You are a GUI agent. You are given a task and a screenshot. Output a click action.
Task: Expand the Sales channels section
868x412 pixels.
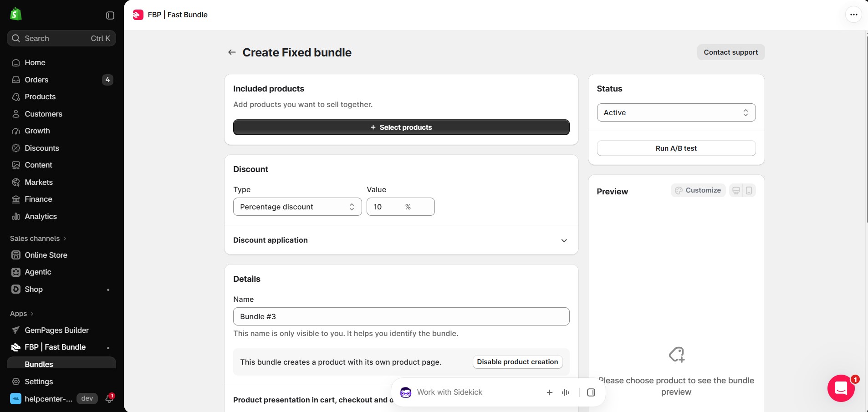click(38, 239)
